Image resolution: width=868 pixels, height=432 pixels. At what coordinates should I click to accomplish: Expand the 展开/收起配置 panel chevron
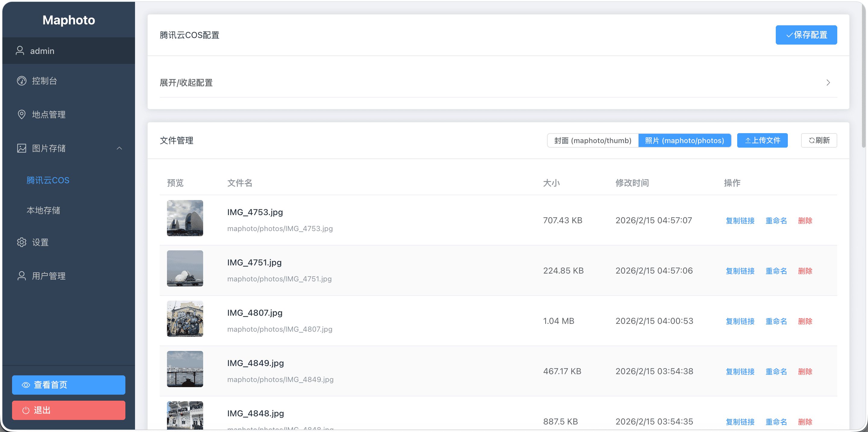(828, 83)
